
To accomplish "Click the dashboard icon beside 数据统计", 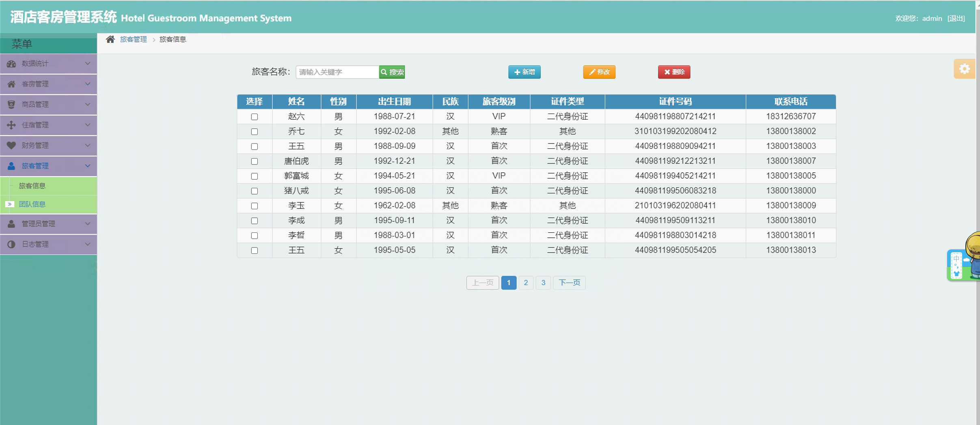I will pyautogui.click(x=11, y=64).
